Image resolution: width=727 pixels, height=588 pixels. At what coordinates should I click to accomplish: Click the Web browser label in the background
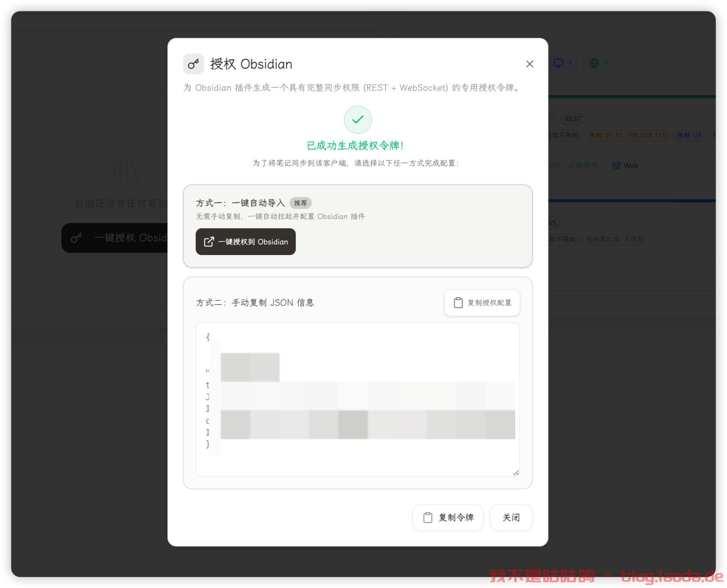(631, 165)
